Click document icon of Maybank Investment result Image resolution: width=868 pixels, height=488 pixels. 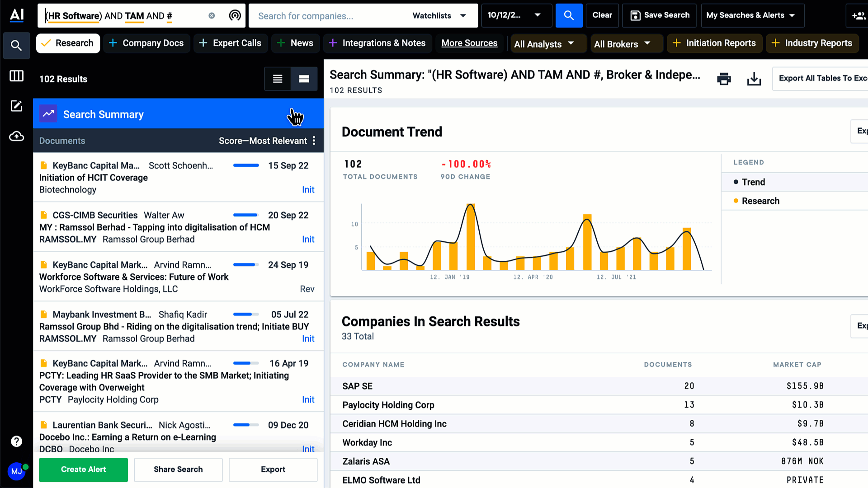[x=44, y=314]
